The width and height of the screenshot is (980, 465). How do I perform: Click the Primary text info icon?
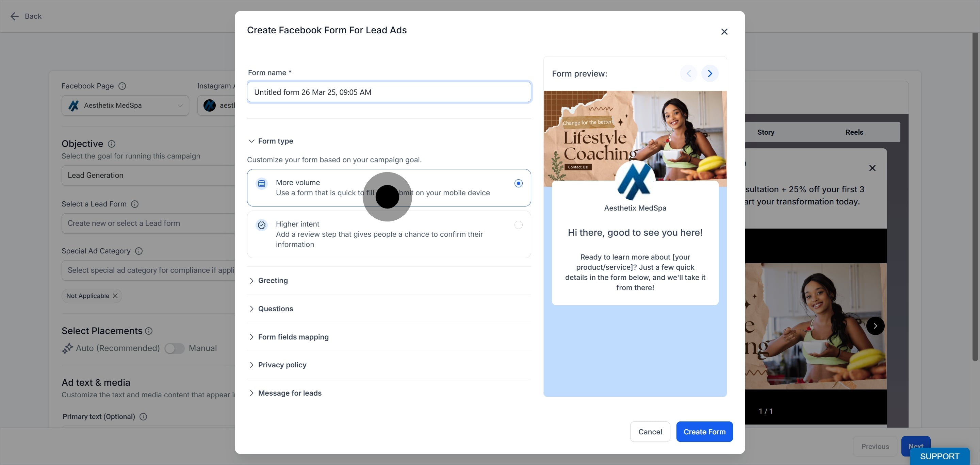(x=143, y=417)
